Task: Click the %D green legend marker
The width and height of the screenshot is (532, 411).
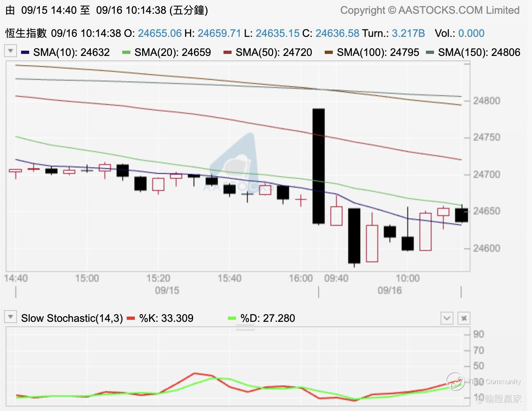Action: (x=232, y=318)
